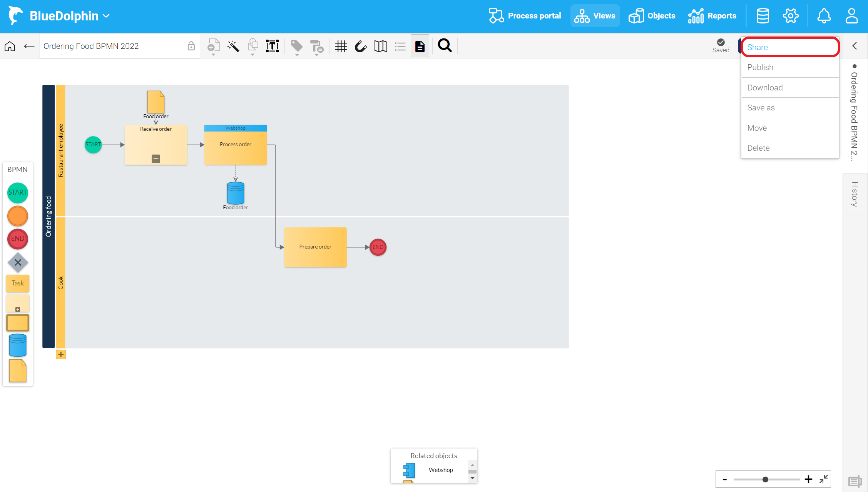The image size is (868, 492).
Task: Open the Process portal link
Action: tap(525, 16)
